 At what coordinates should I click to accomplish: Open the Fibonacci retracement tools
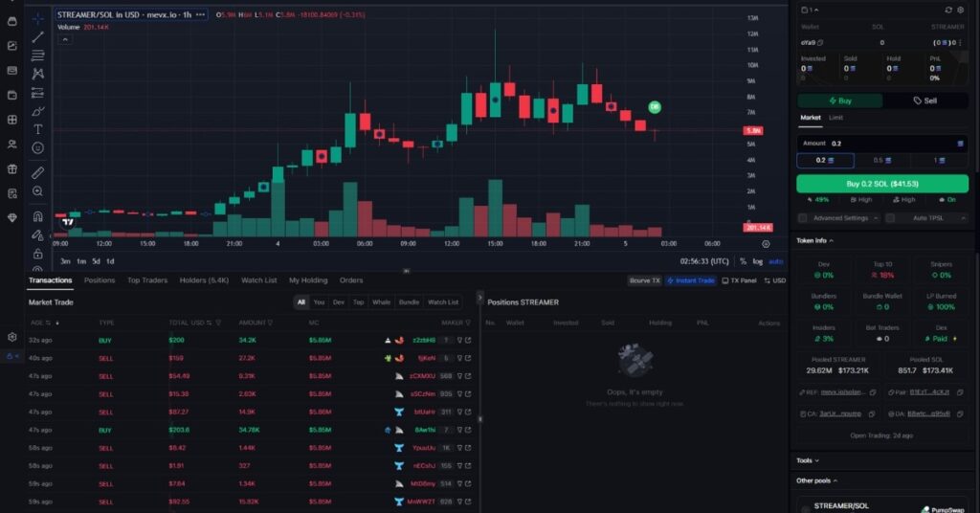37,55
